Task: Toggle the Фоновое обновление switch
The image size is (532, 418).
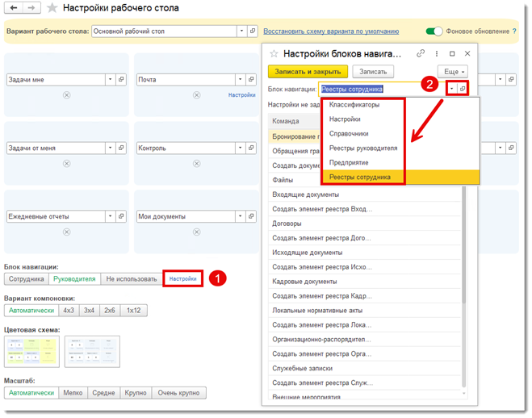Action: point(434,31)
